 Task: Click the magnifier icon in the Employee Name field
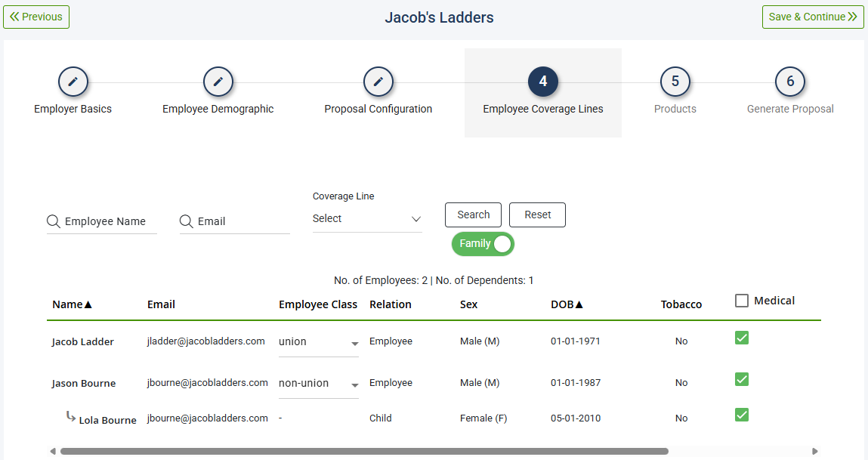pos(53,221)
